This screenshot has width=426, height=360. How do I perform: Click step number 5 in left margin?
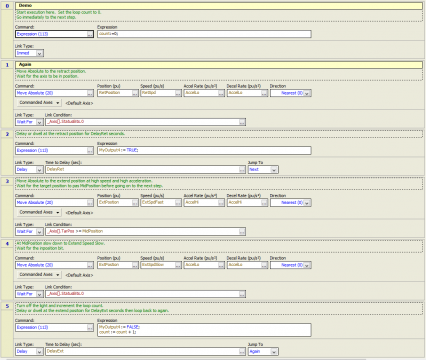[7, 306]
